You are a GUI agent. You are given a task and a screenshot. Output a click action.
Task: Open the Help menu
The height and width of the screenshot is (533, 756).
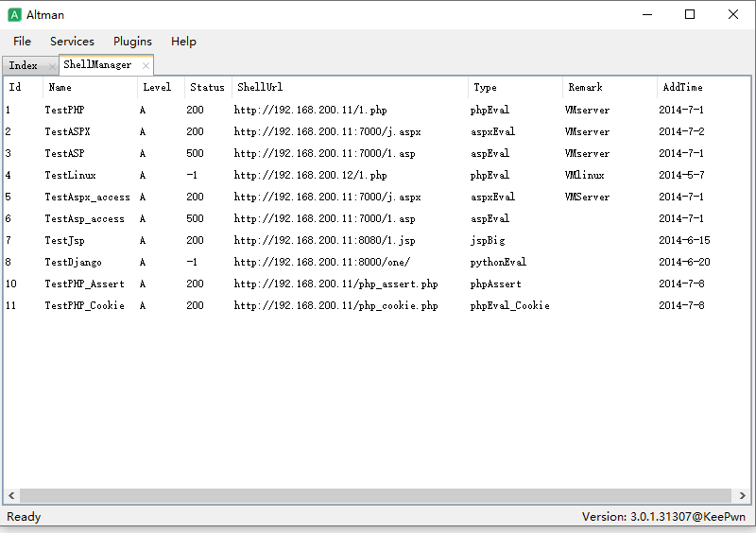pyautogui.click(x=183, y=42)
